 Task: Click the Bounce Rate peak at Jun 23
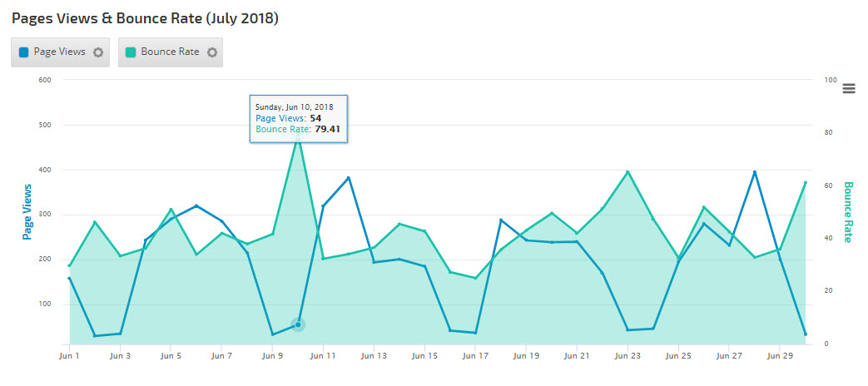pyautogui.click(x=627, y=171)
